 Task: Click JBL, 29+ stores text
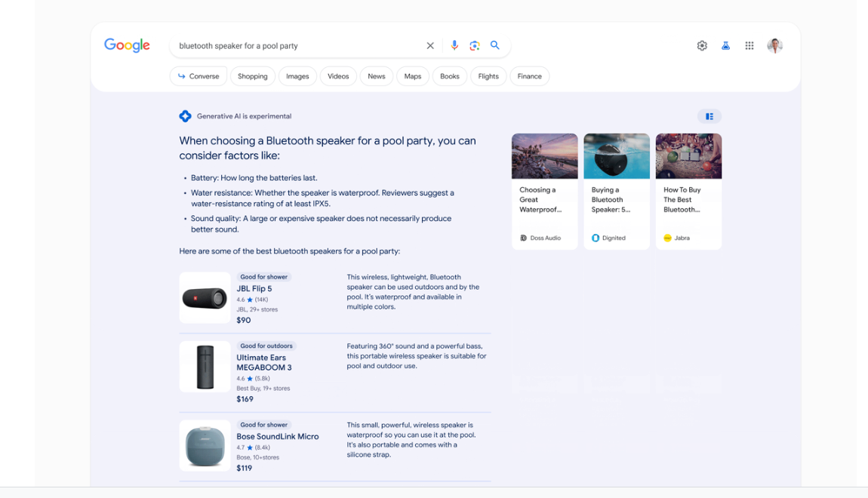pyautogui.click(x=257, y=309)
